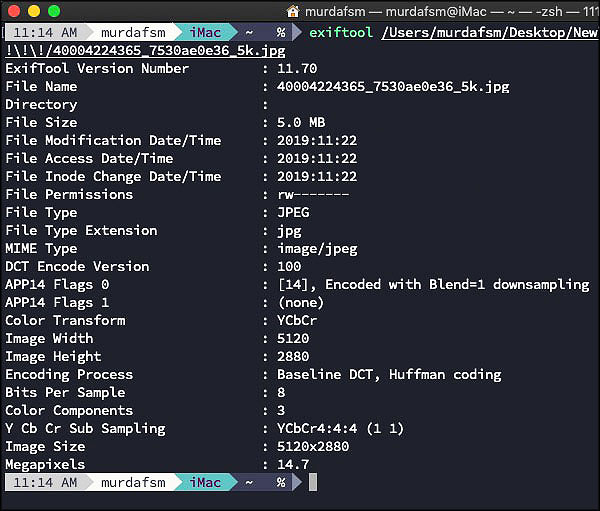Click the APP14 Flags 0 value text
Screen dimensions: 600x511
[433, 284]
